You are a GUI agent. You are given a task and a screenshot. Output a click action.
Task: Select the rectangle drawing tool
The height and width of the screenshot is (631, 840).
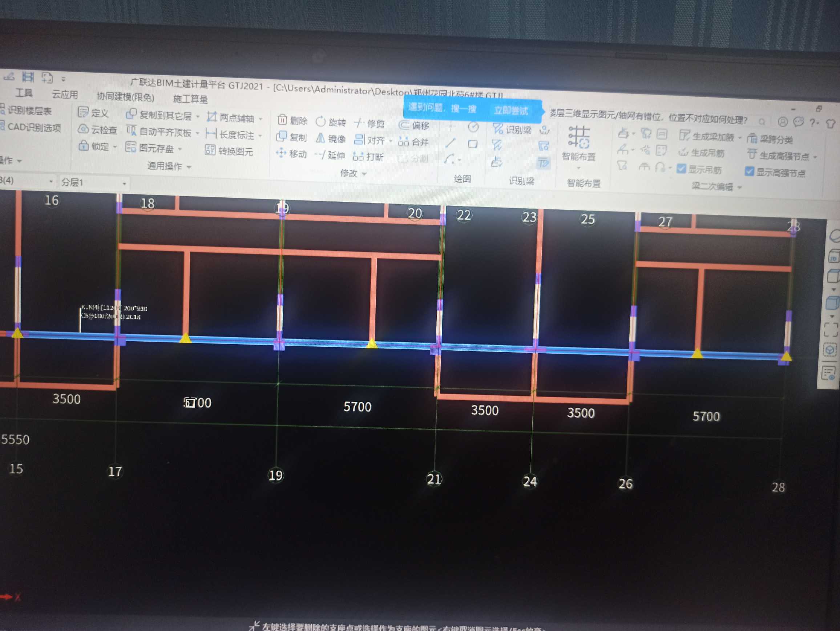473,144
